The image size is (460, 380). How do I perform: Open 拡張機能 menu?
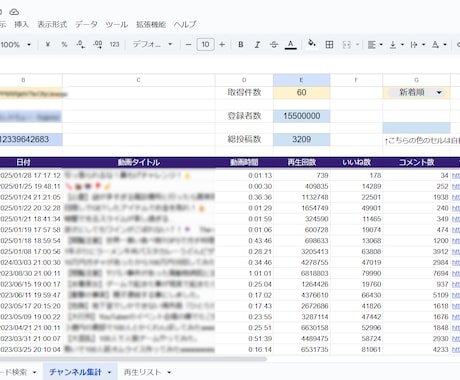[151, 24]
